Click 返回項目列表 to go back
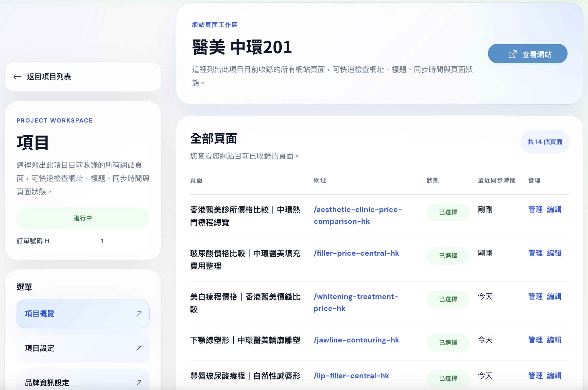 tap(49, 77)
